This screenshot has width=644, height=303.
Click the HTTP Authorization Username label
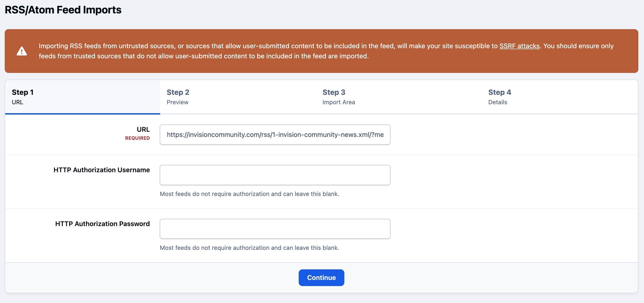tap(102, 170)
